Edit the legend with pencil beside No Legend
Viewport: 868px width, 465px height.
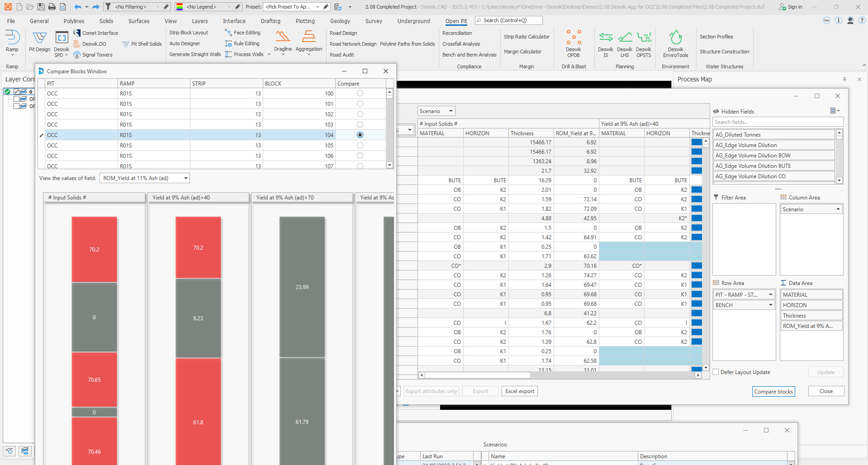[238, 7]
